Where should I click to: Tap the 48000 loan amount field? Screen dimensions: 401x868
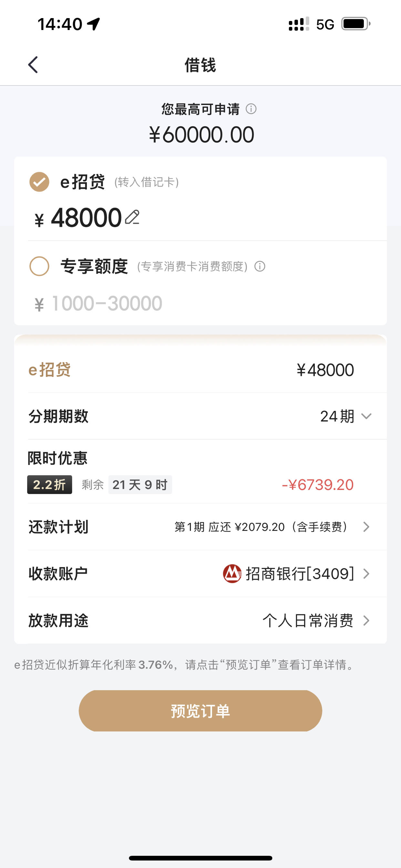click(86, 218)
